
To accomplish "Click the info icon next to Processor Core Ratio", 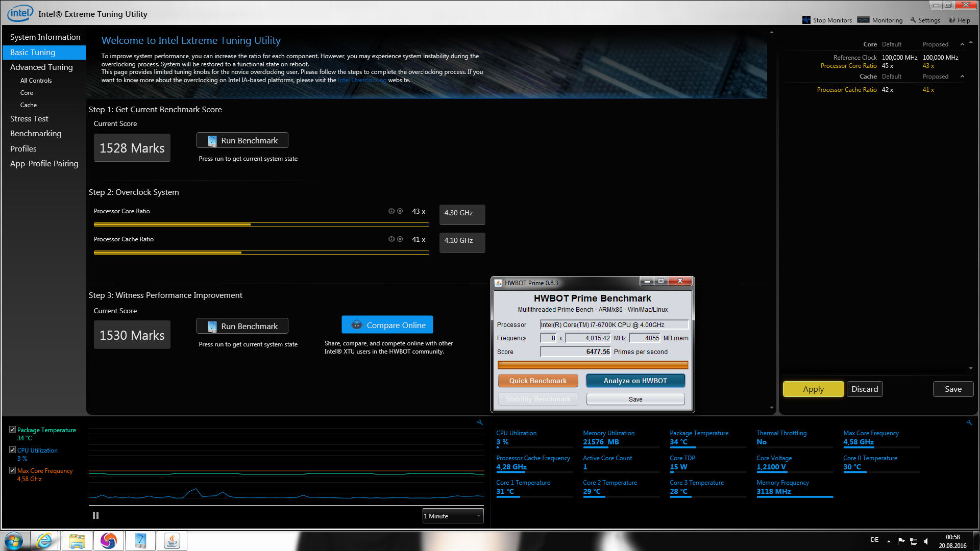I will 391,211.
